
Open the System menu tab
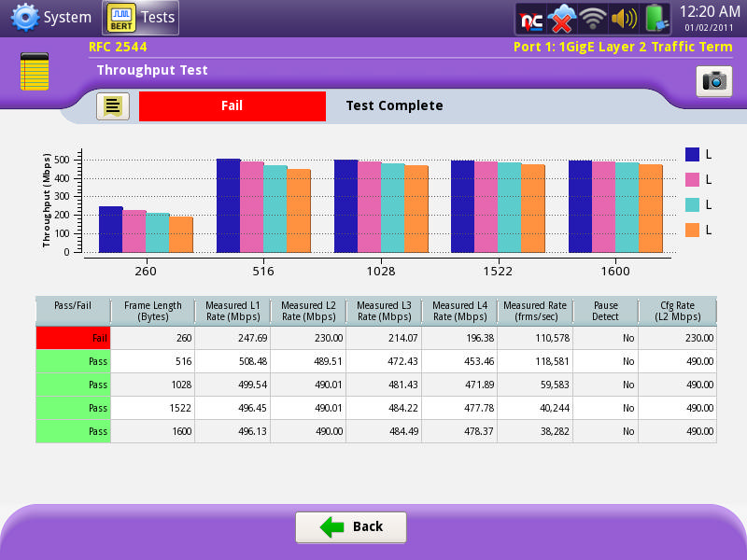point(67,18)
